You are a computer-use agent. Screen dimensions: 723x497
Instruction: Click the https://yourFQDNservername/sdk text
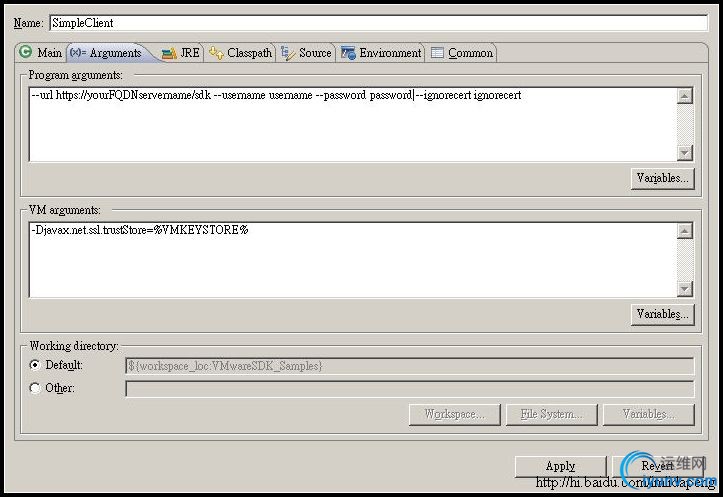point(133,95)
